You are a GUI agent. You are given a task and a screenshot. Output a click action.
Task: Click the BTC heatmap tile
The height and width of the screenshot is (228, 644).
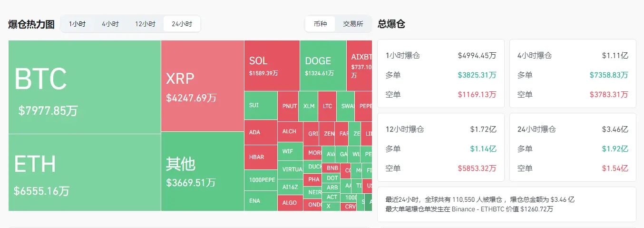click(85, 87)
